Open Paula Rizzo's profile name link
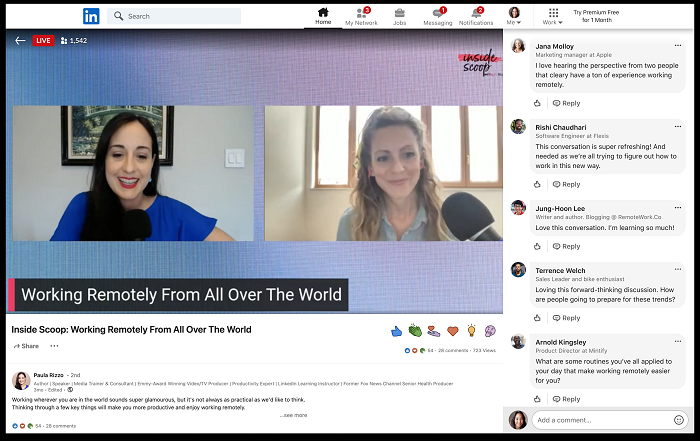 (49, 375)
